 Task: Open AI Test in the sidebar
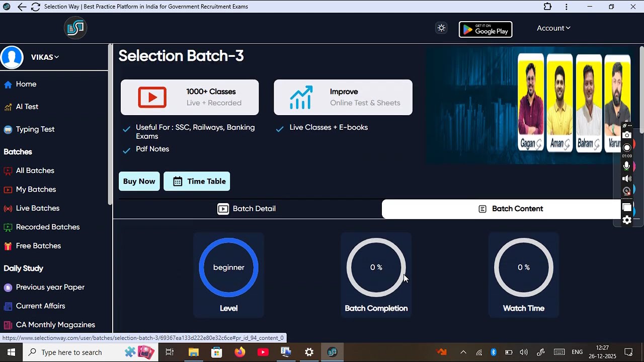27,107
